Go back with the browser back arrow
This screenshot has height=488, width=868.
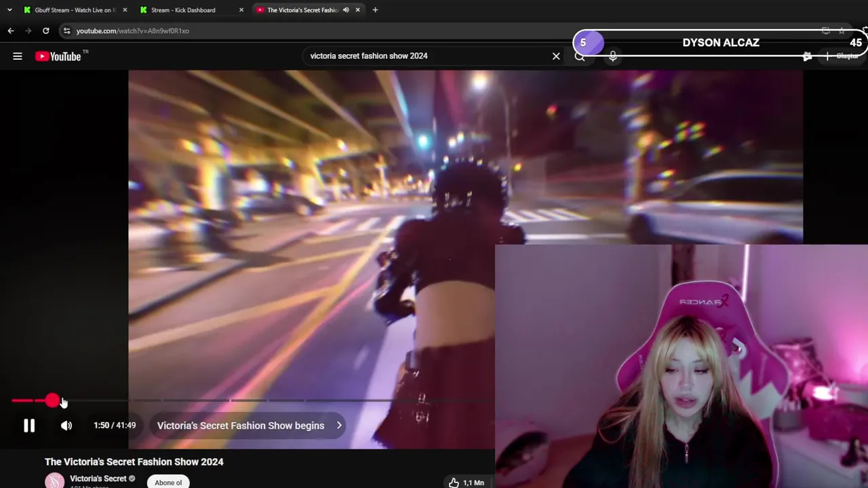pyautogui.click(x=11, y=30)
